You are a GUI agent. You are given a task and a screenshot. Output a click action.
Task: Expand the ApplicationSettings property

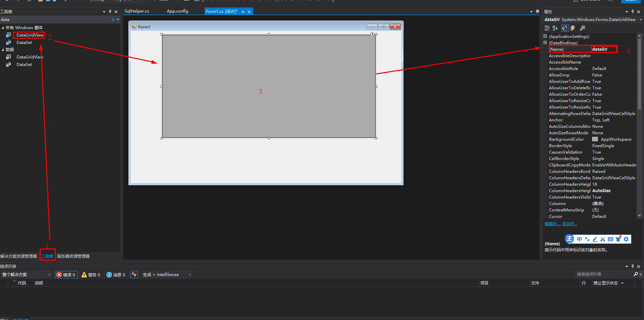click(545, 36)
